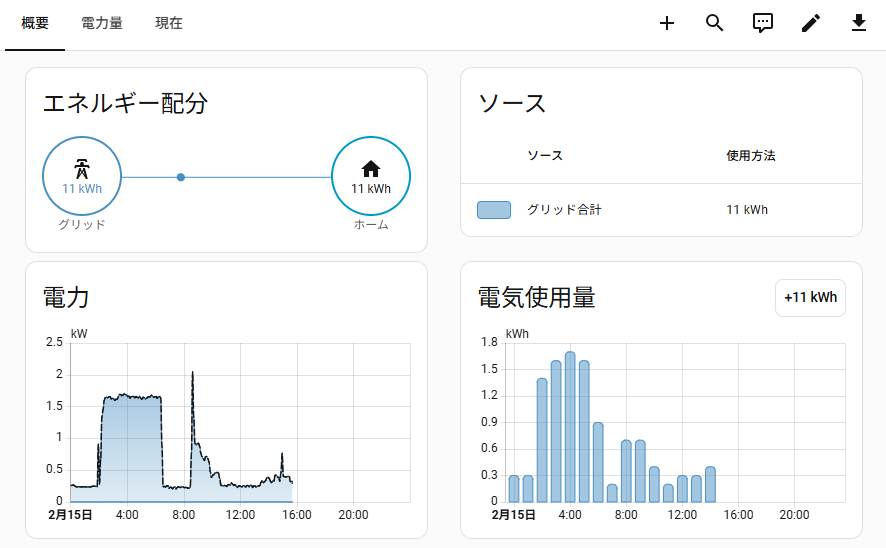Viewport: 886px width, 548px height.
Task: Click the +11 kWh badge button
Action: (x=810, y=298)
